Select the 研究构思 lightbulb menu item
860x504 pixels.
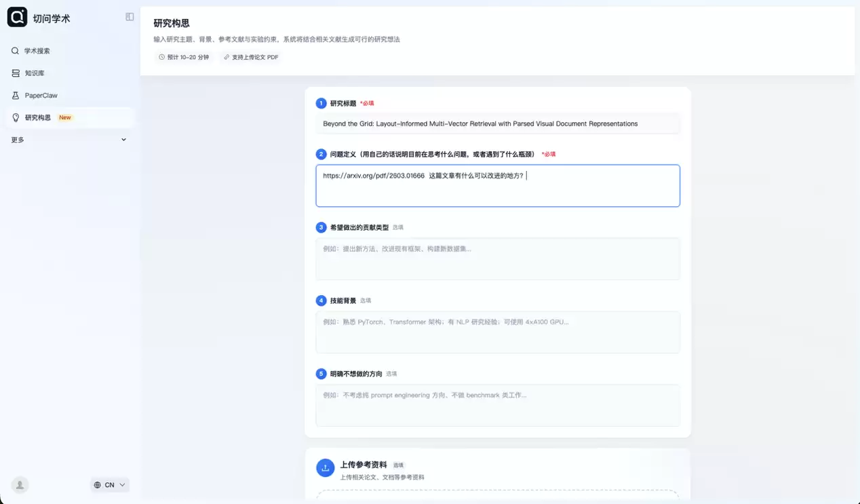tap(37, 117)
